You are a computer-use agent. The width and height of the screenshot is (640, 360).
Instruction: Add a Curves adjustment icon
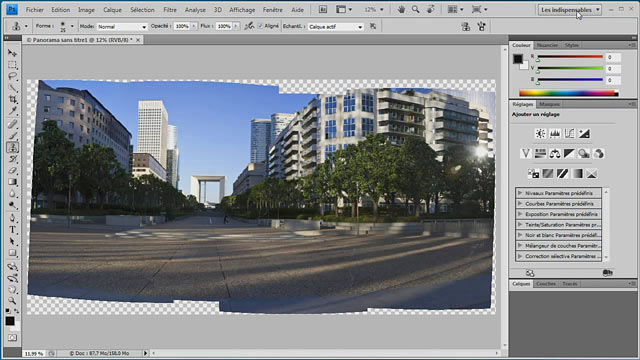click(569, 133)
